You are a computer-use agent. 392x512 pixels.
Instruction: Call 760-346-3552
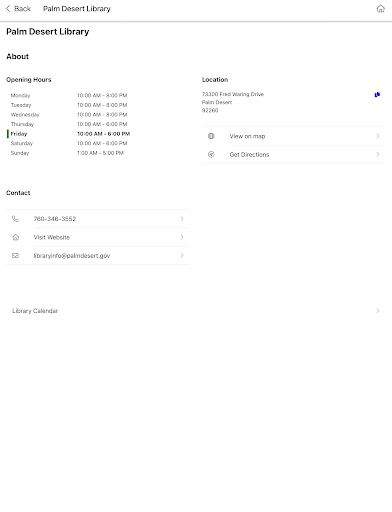tap(98, 219)
